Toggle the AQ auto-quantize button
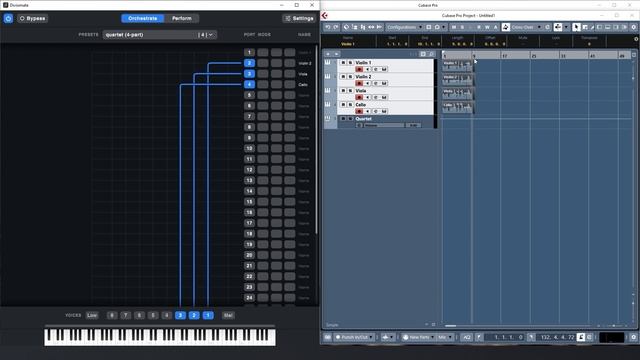This screenshot has height=360, width=640. click(x=467, y=337)
